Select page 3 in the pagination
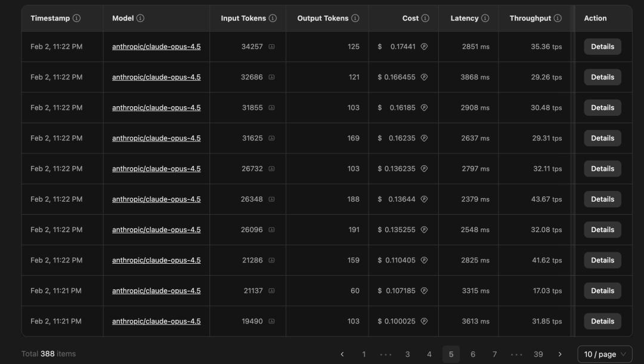644x364 pixels. (407, 354)
